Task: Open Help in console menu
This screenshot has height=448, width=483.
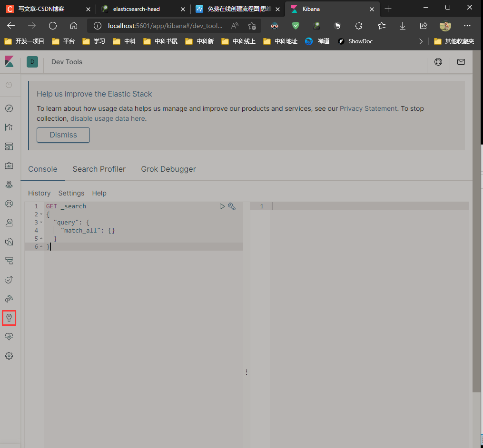Action: [x=99, y=193]
